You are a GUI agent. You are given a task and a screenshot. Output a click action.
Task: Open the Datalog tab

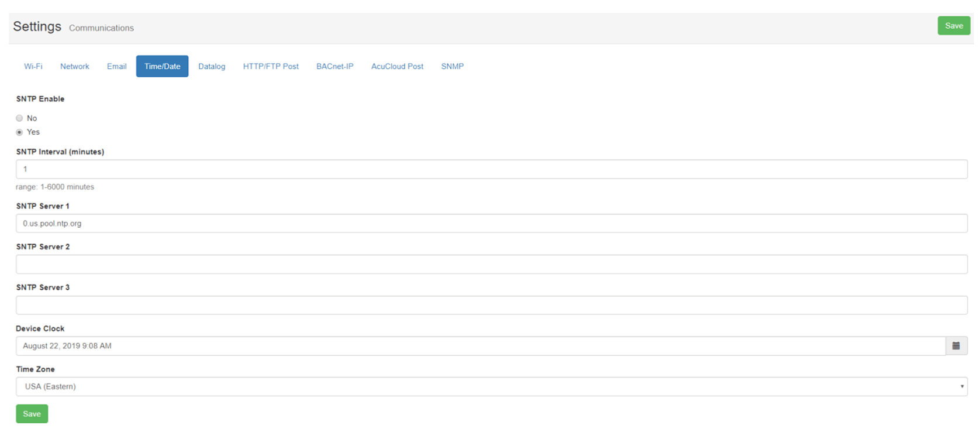[212, 67]
